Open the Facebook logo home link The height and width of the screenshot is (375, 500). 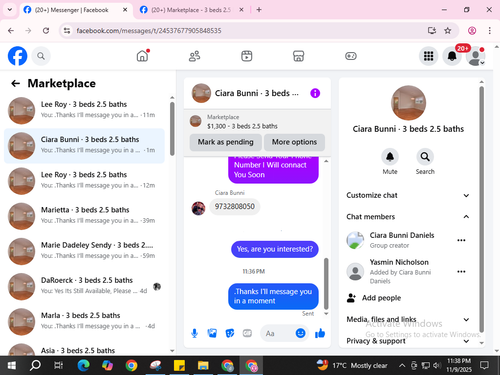(17, 56)
